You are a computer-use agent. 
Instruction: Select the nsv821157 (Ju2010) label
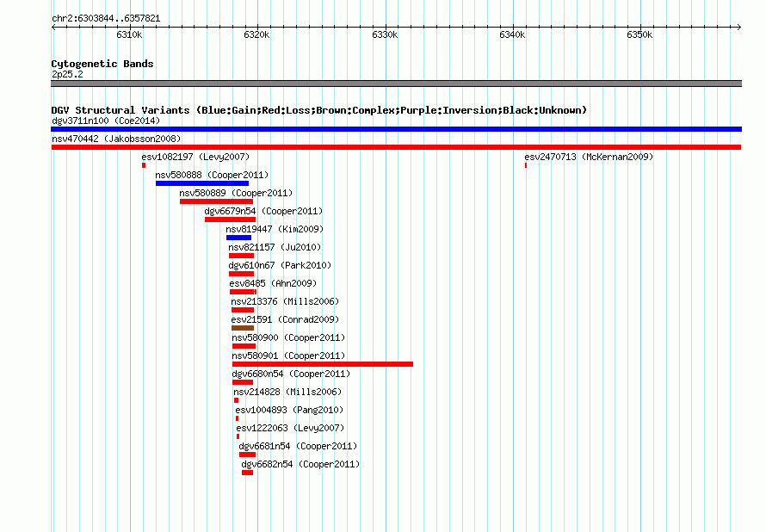[275, 247]
